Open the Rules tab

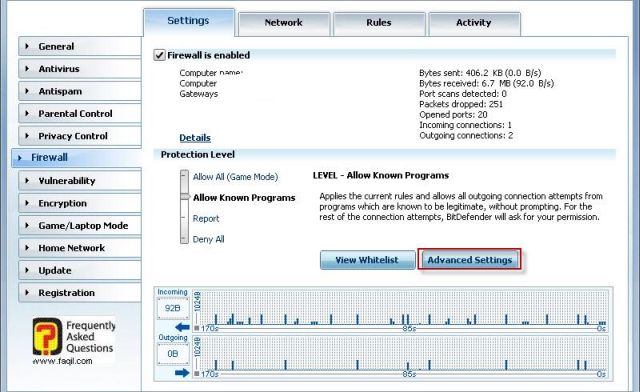coord(379,23)
